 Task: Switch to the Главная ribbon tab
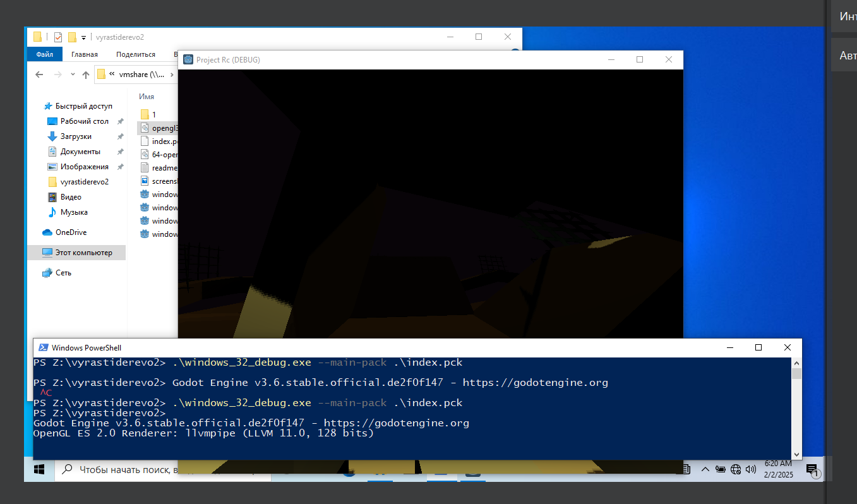pyautogui.click(x=85, y=55)
